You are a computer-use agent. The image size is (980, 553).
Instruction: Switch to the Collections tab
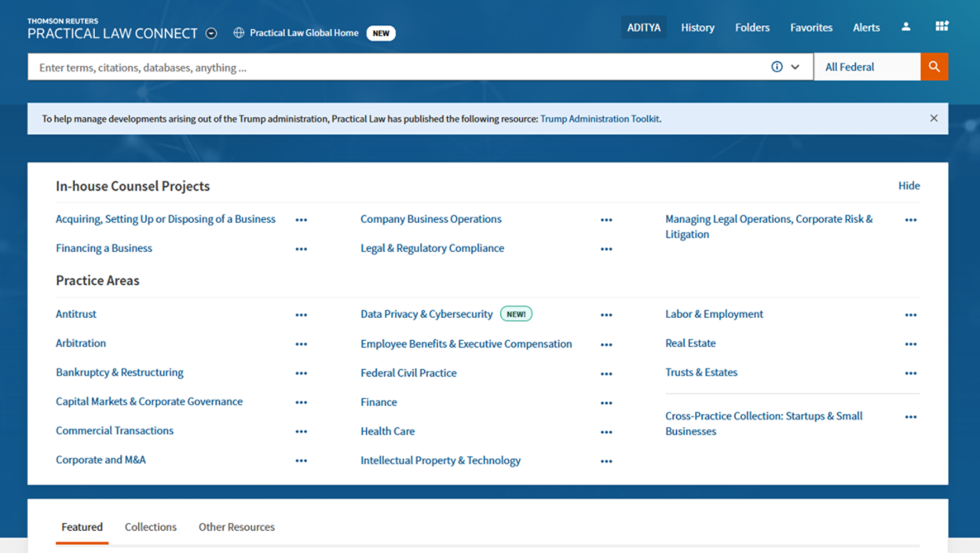pyautogui.click(x=151, y=527)
